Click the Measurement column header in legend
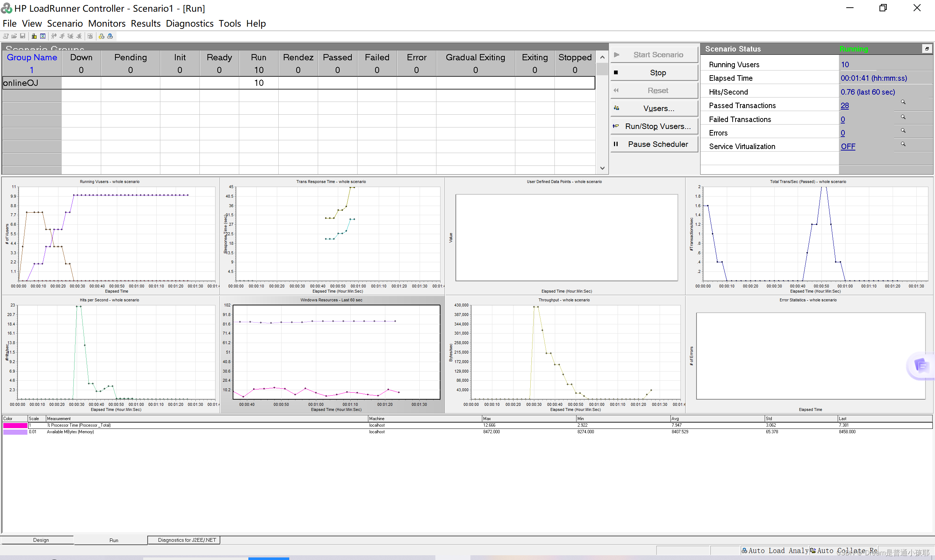 [207, 419]
